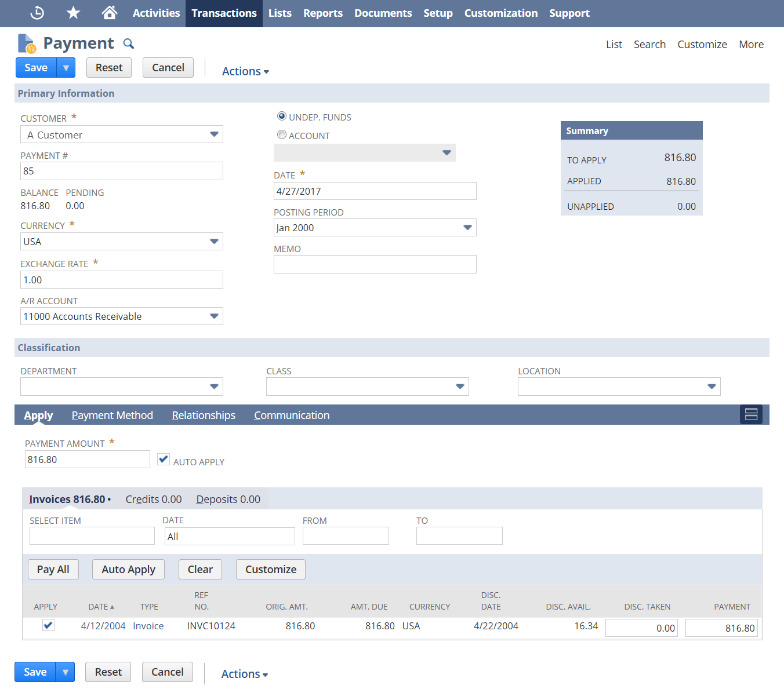Go to the Home icon
784x700 pixels.
point(109,13)
